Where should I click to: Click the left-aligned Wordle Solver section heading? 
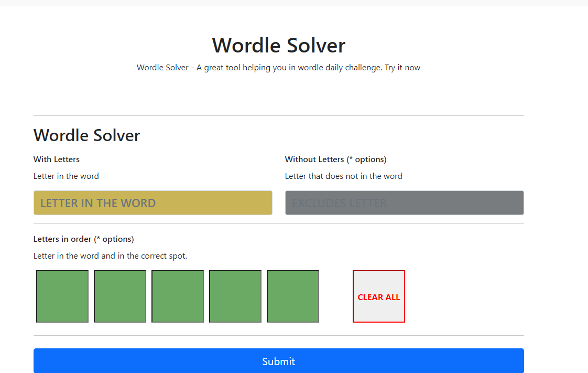pos(86,135)
